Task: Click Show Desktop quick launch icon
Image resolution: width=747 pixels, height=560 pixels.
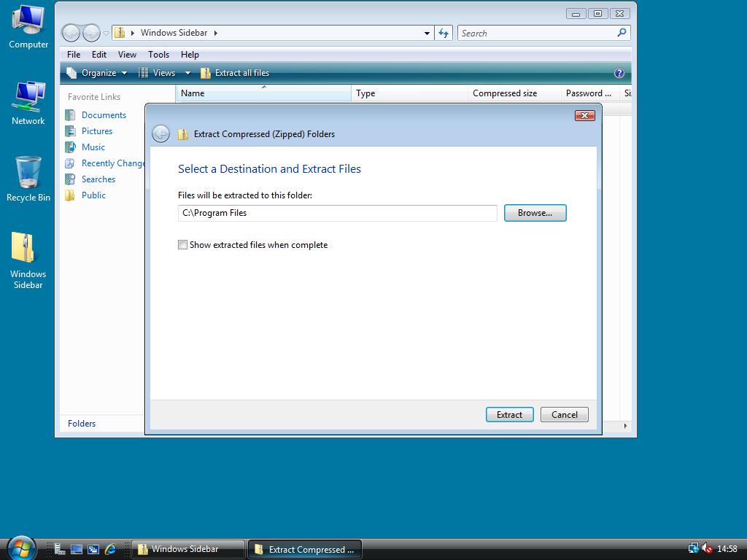Action: (76, 549)
